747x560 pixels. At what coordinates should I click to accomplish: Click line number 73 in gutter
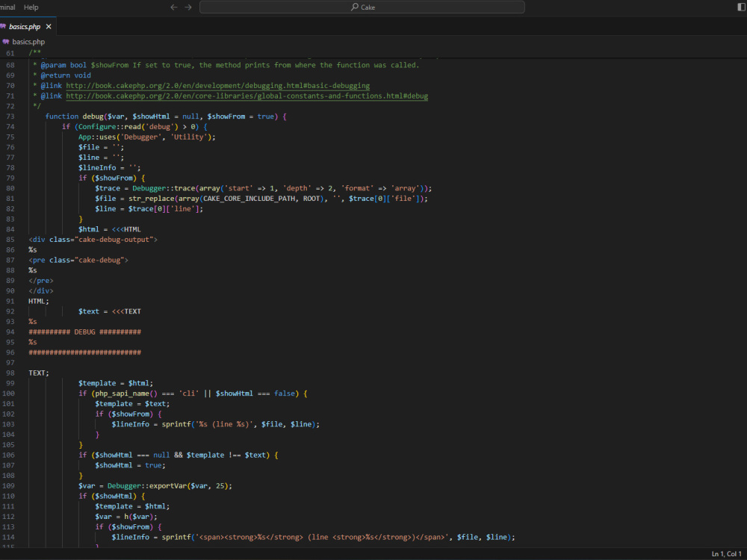[10, 116]
